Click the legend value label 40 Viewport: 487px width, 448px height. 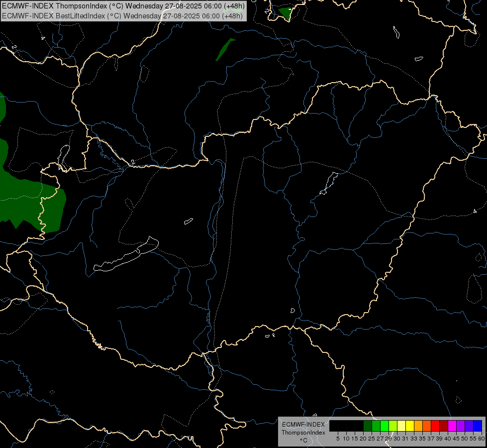click(447, 439)
